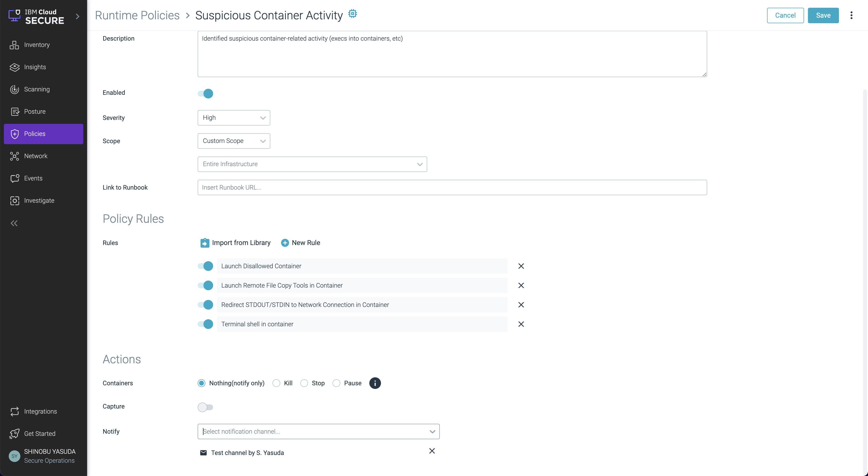Image resolution: width=868 pixels, height=476 pixels.
Task: Open the Scanning section
Action: [37, 89]
